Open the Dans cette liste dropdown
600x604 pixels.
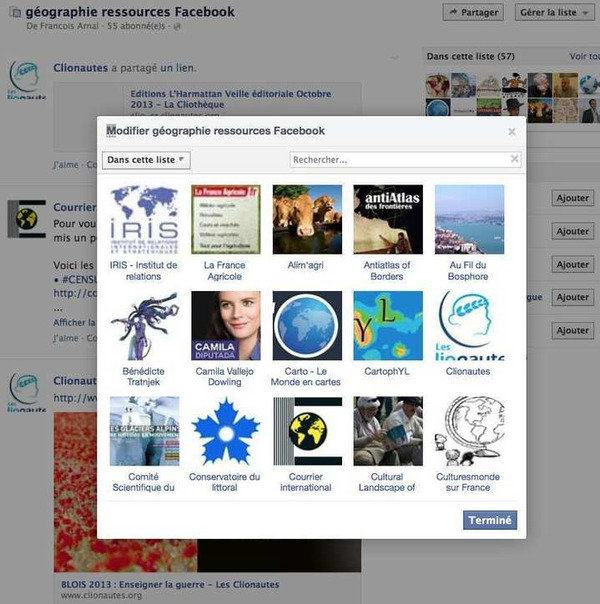tap(146, 160)
